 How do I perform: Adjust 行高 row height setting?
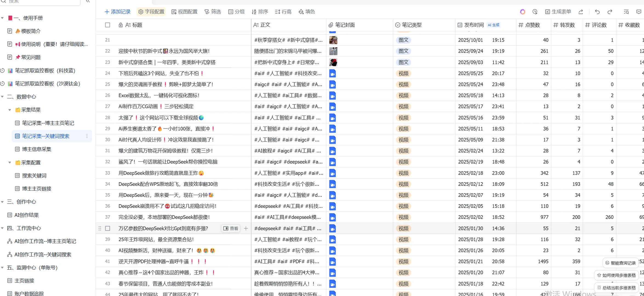(x=283, y=12)
